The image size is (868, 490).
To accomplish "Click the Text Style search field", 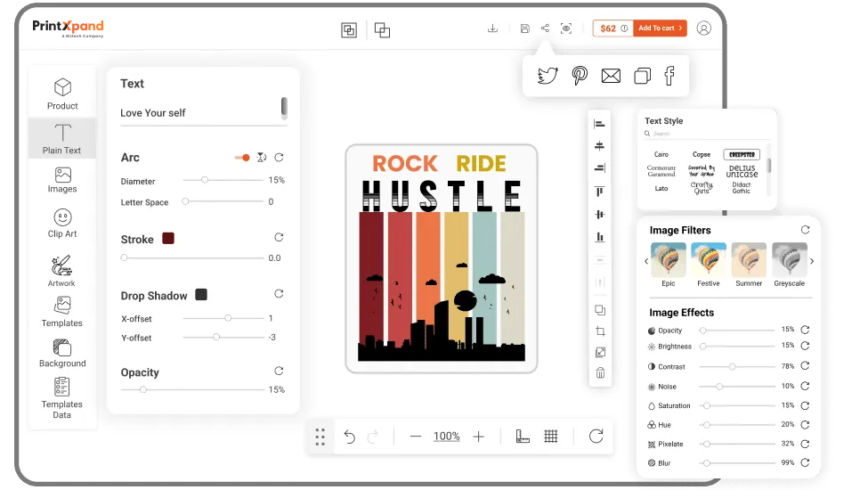I will (x=706, y=134).
